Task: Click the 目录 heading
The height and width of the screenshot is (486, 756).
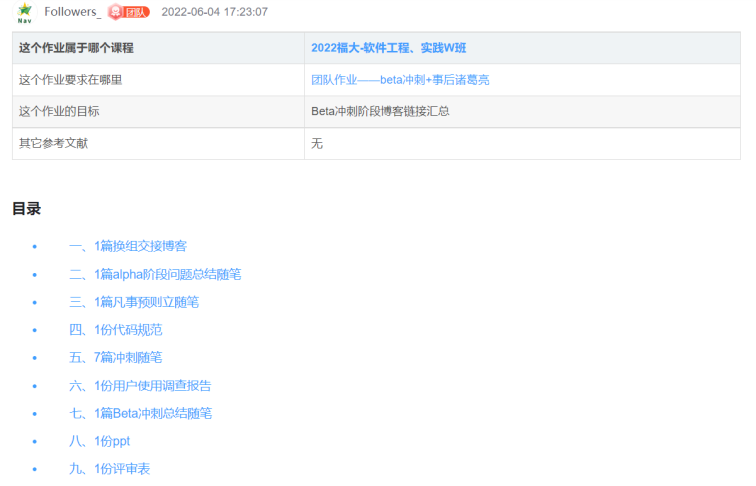Action: pyautogui.click(x=27, y=209)
